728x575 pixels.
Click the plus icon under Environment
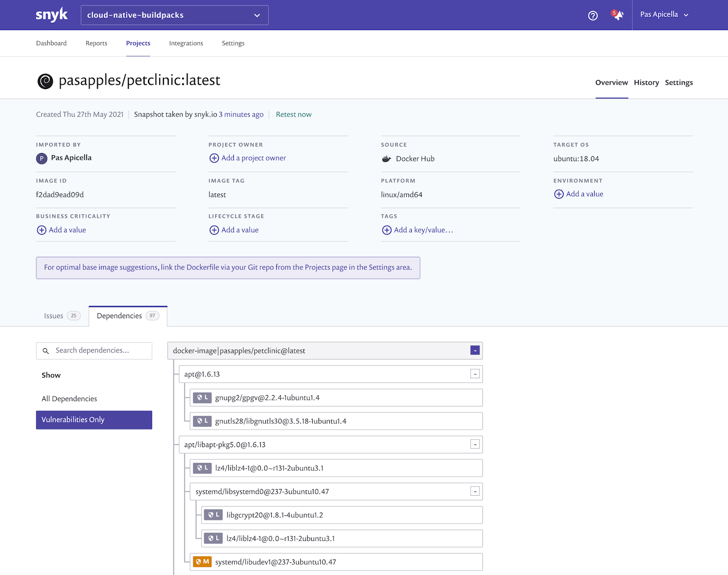tap(559, 194)
